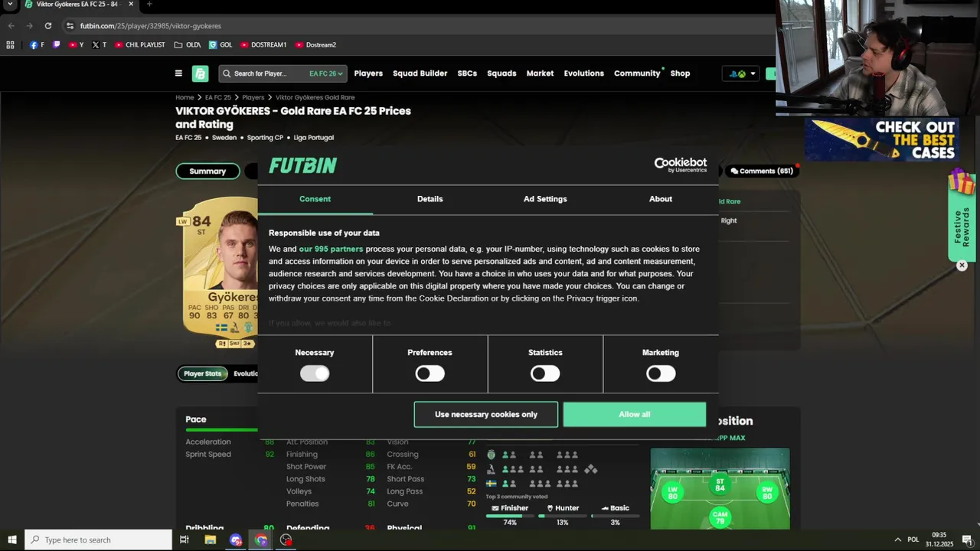Screen dimensions: 980x551
Task: Open a new browser tab with plus
Action: coord(149,4)
